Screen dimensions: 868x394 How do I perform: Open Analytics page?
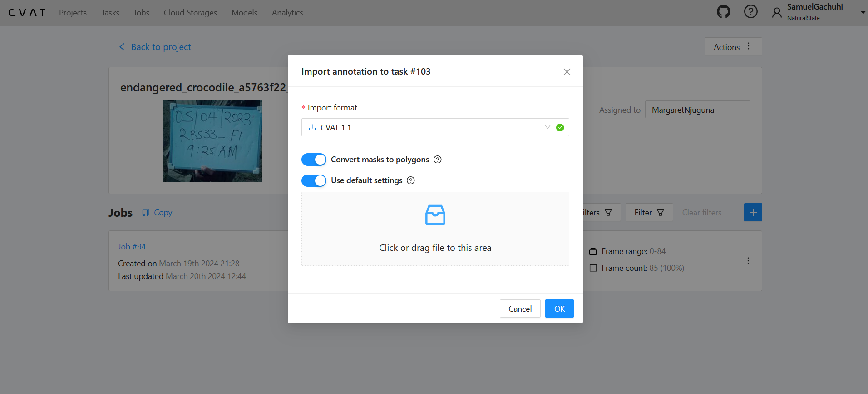287,13
